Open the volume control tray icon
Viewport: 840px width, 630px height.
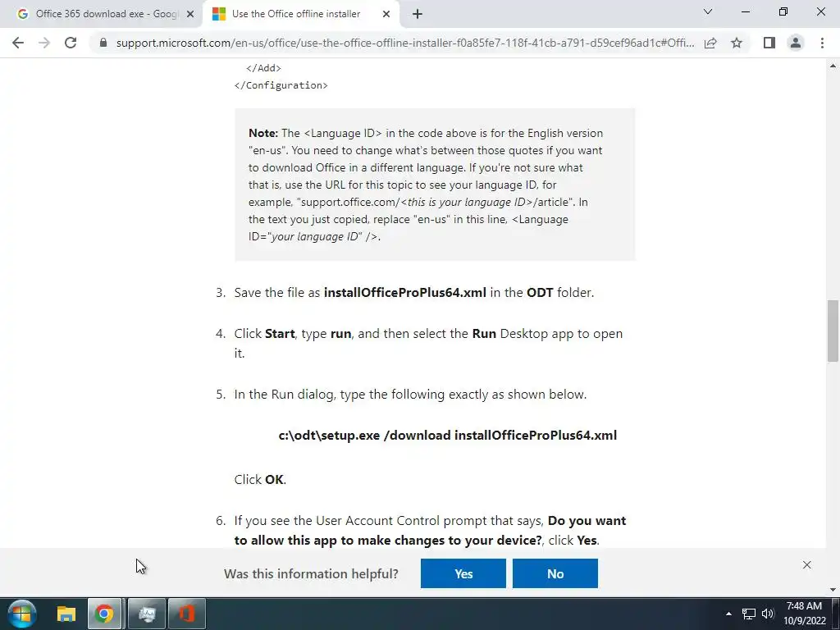pos(768,614)
